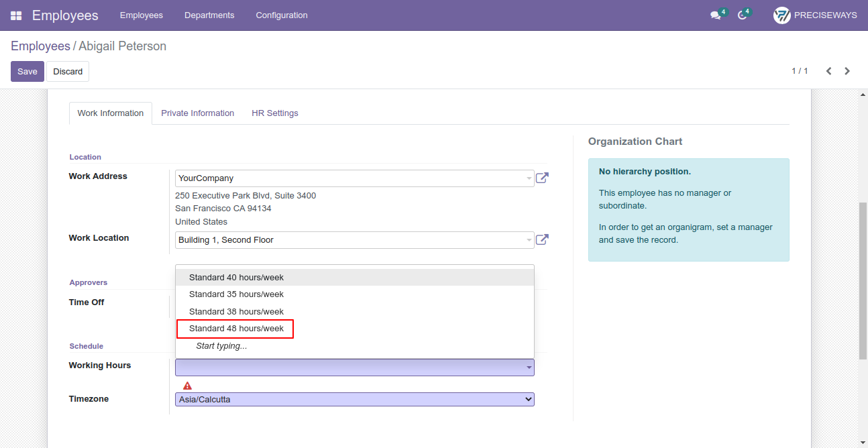The image size is (868, 448).
Task: Expand the Work Address dropdown arrow
Action: 529,178
